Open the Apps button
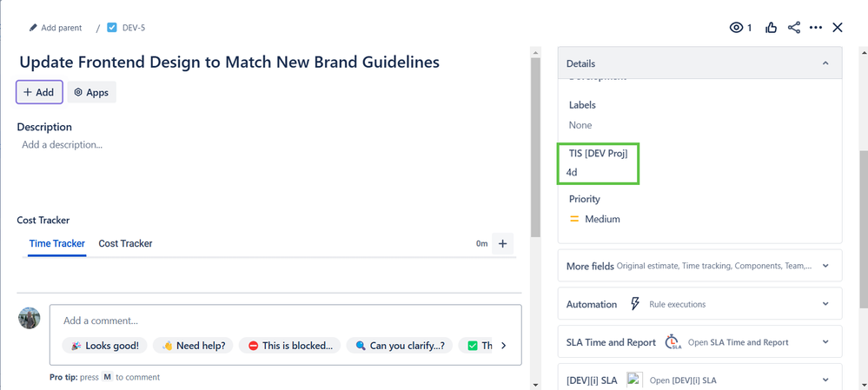This screenshot has height=390, width=868. click(91, 92)
